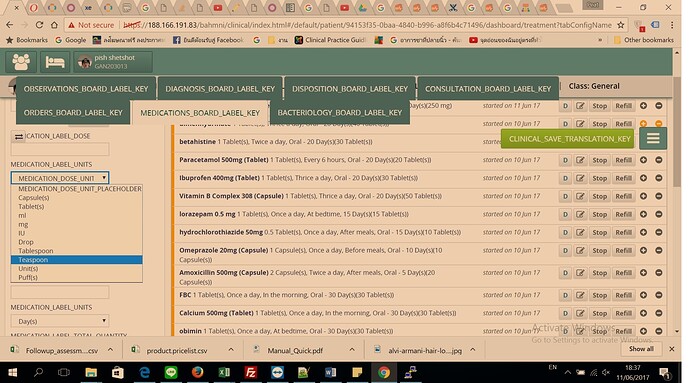690x383 pixels.
Task: Expand options for product pricelist.csv download
Action: [231, 350]
